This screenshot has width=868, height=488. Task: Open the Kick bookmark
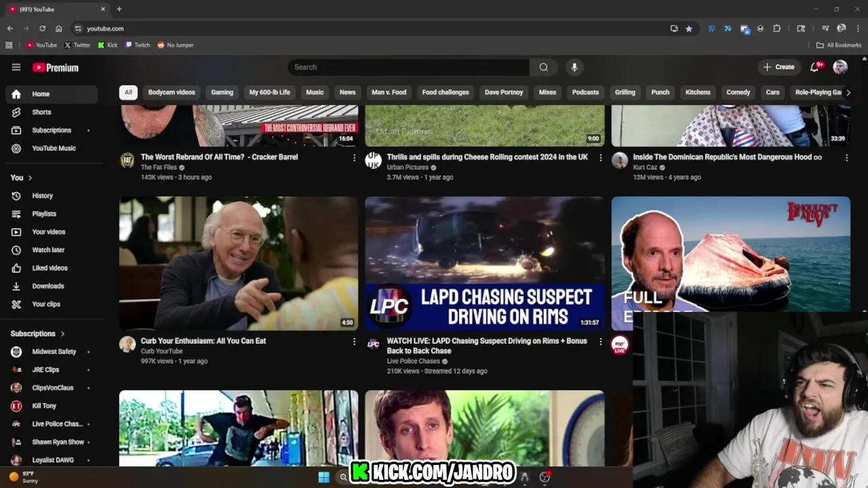point(108,45)
